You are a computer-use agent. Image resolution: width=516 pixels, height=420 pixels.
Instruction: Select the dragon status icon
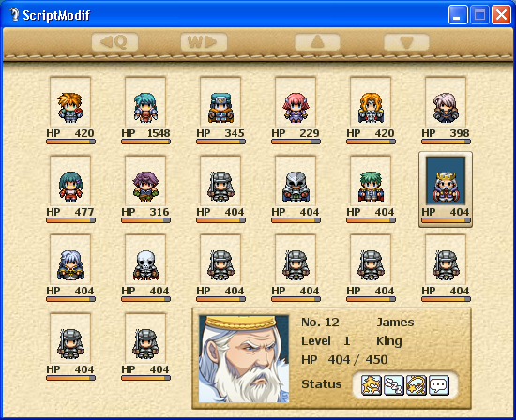(372, 384)
